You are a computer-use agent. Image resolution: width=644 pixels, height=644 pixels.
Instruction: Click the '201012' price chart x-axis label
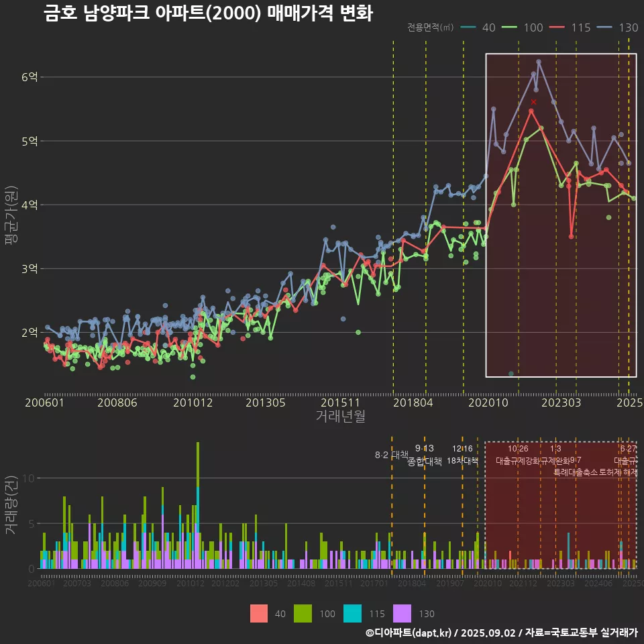[x=193, y=402]
